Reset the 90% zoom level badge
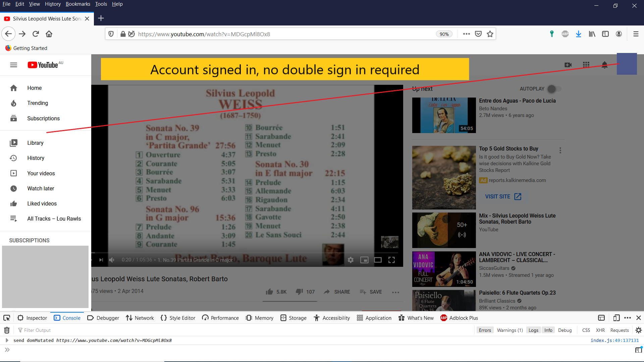The width and height of the screenshot is (644, 362). (444, 34)
